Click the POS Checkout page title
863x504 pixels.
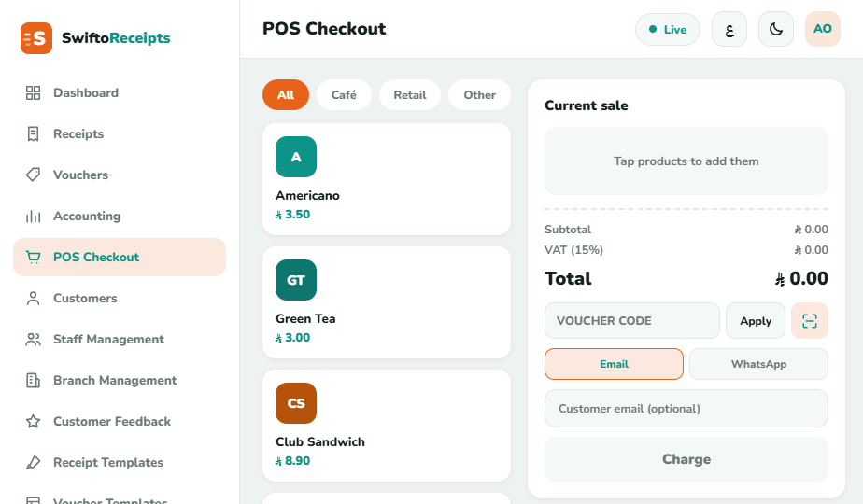pos(324,29)
